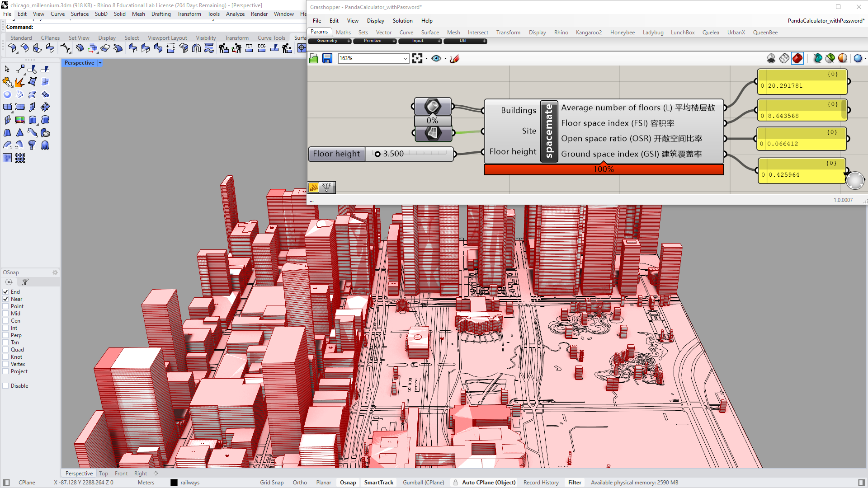Image resolution: width=868 pixels, height=488 pixels.
Task: Toggle the Ortho status bar button
Action: click(x=300, y=483)
